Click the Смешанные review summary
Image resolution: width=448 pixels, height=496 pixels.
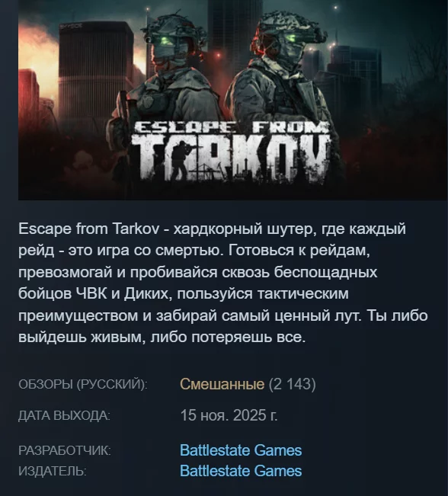(222, 384)
